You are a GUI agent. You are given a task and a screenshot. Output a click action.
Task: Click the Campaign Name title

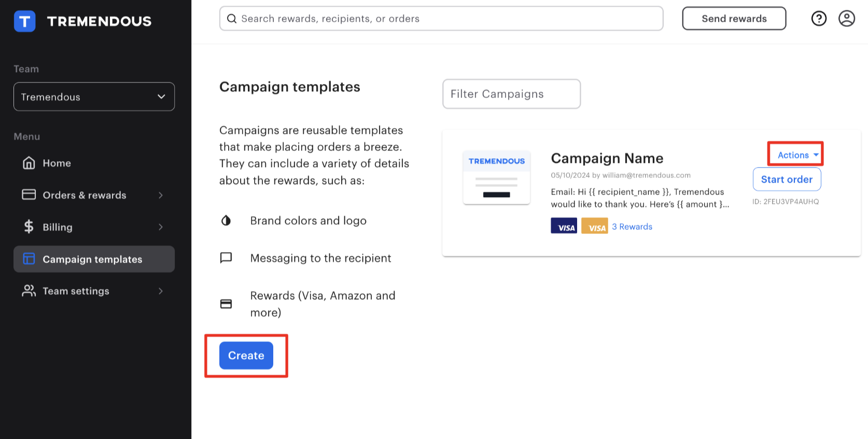(607, 158)
